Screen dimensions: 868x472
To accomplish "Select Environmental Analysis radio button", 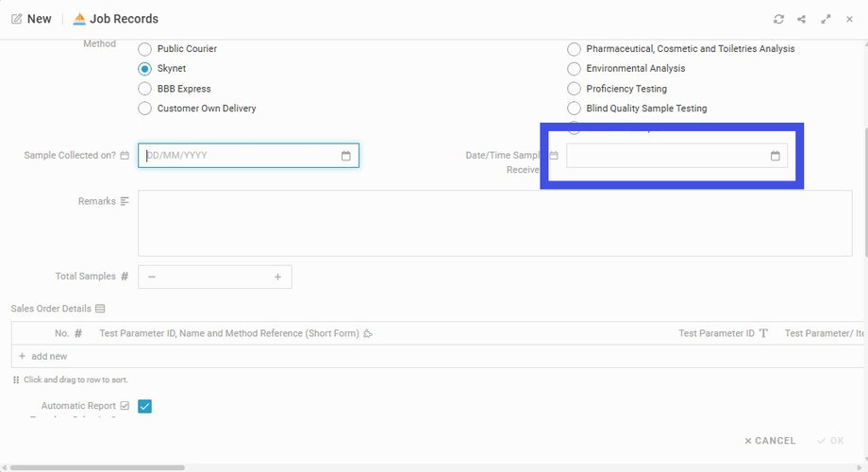I will tap(574, 69).
